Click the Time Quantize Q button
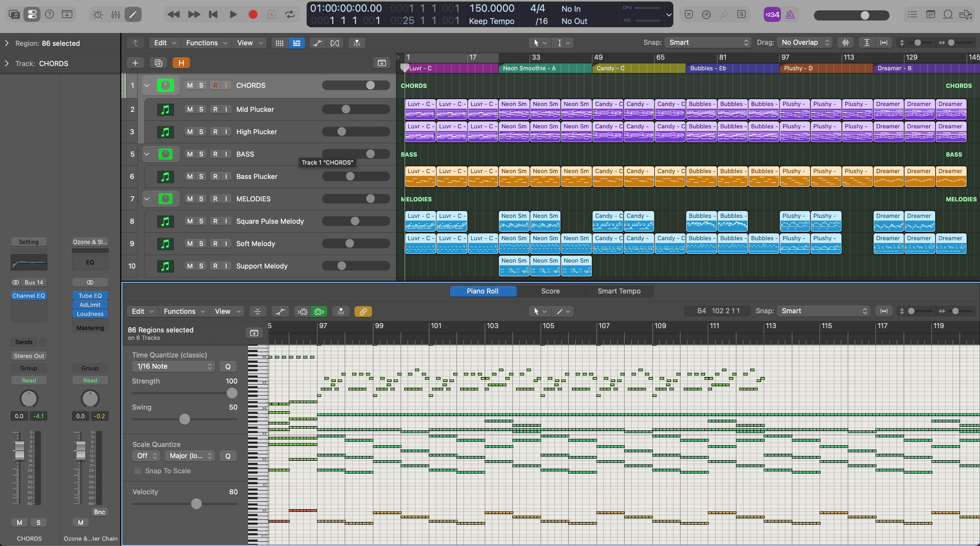 228,366
